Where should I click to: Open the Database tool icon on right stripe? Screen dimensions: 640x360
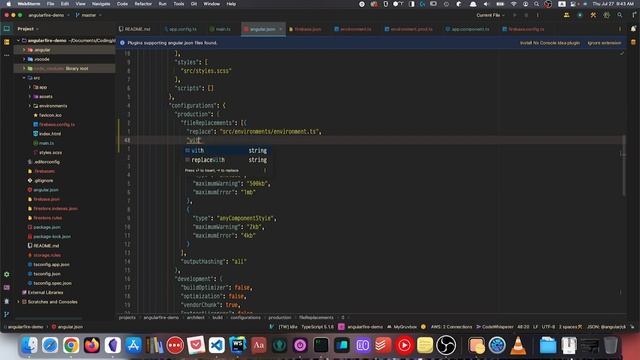click(633, 42)
